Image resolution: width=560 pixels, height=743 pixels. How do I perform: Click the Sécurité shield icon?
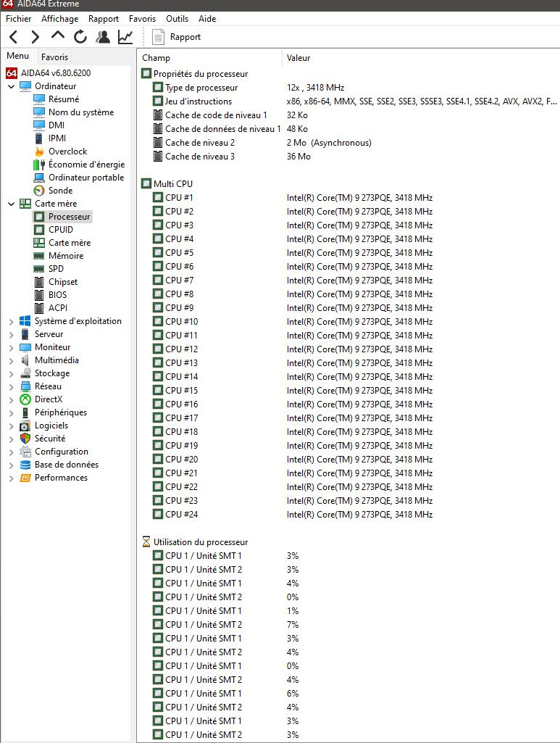point(25,439)
